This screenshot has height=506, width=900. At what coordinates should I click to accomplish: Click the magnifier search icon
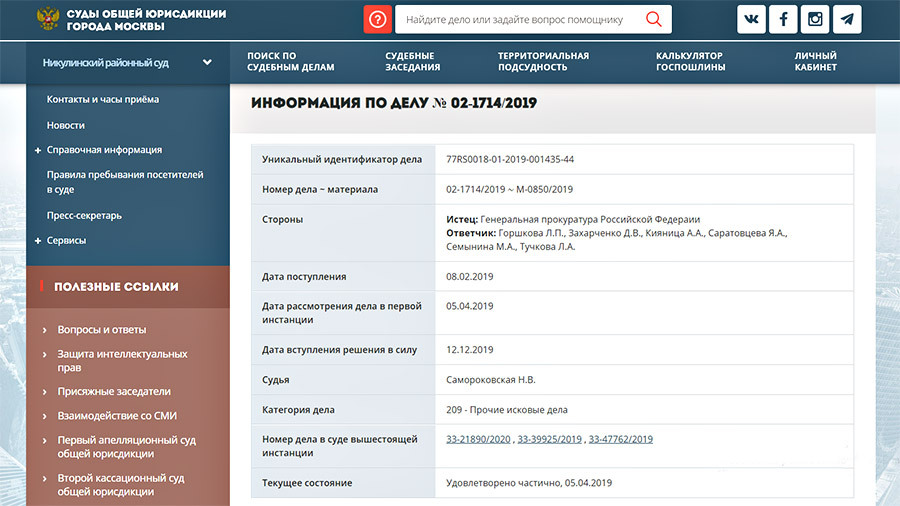point(654,20)
